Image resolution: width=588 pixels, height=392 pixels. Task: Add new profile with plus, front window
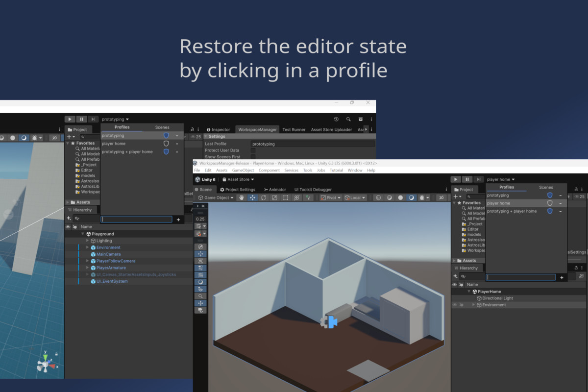pyautogui.click(x=562, y=277)
